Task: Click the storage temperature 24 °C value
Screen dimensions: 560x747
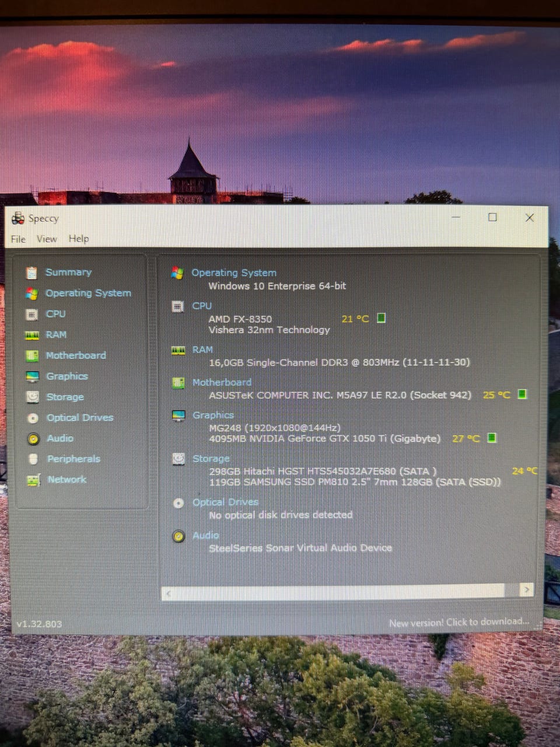Action: pyautogui.click(x=525, y=470)
